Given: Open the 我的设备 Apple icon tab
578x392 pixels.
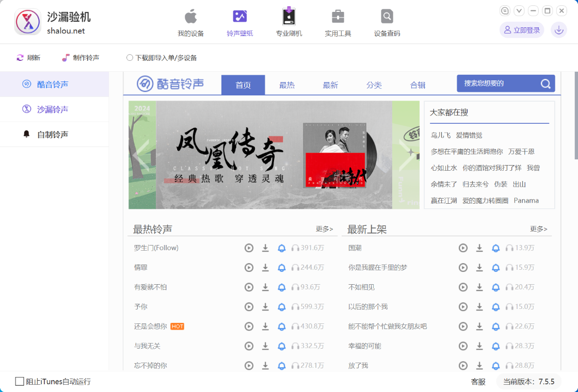Looking at the screenshot, I should click(x=190, y=23).
